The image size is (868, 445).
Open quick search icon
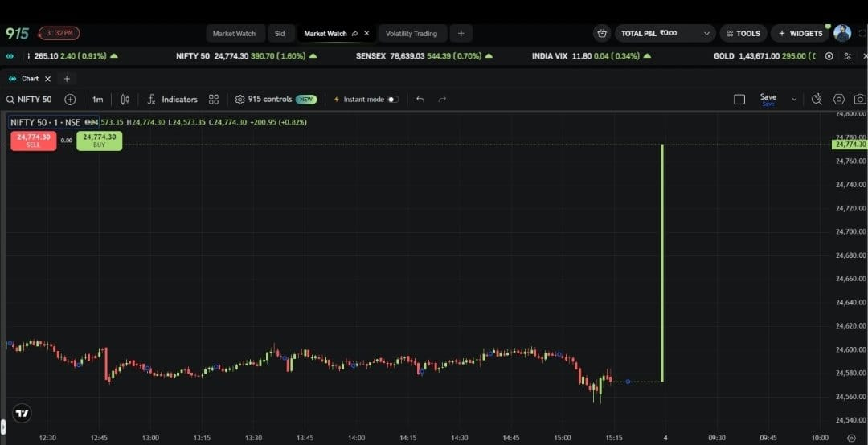click(817, 100)
